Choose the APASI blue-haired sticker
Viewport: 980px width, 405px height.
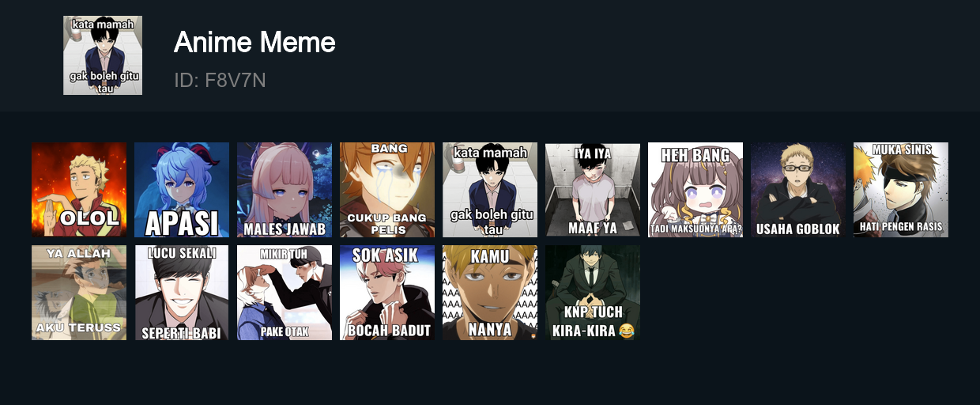pyautogui.click(x=182, y=190)
